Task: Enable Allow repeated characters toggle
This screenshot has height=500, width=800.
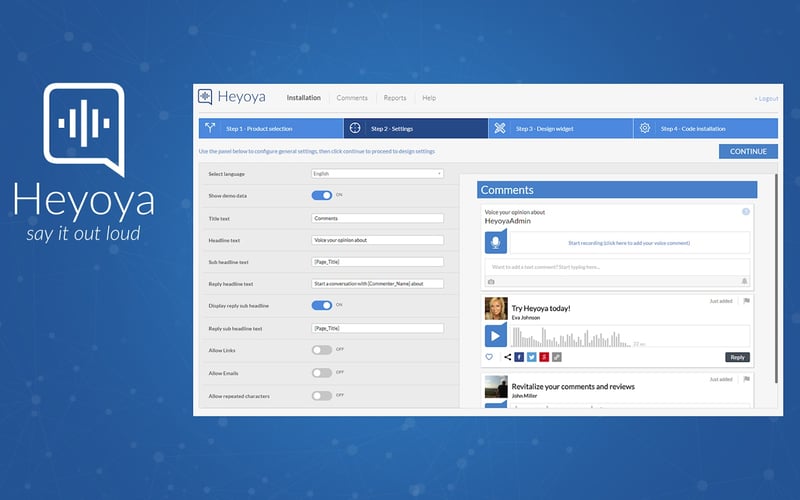Action: pos(322,395)
